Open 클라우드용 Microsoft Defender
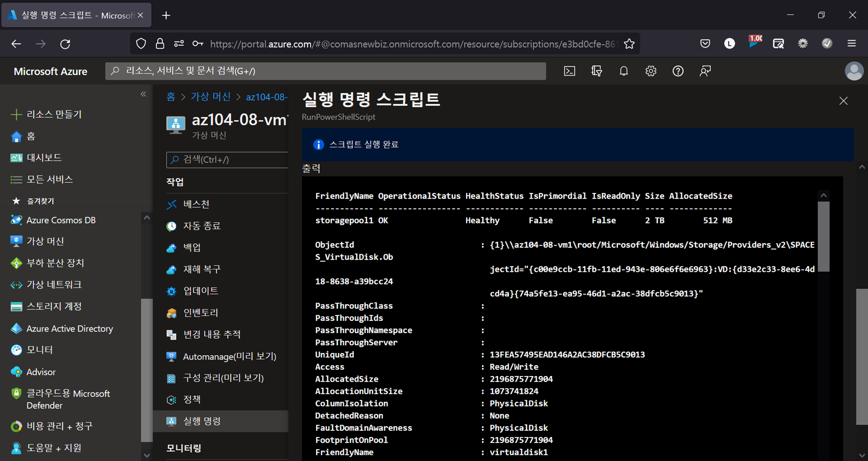This screenshot has height=461, width=868. 60,399
